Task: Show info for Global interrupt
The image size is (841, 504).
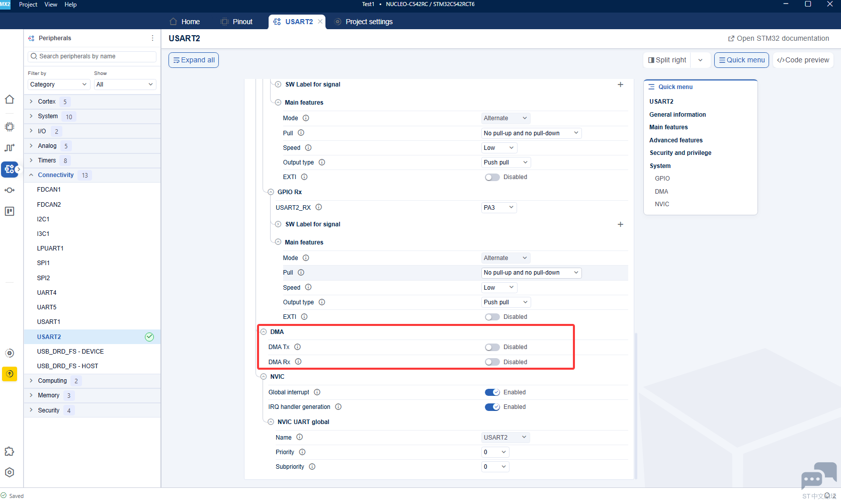Action: (x=317, y=392)
